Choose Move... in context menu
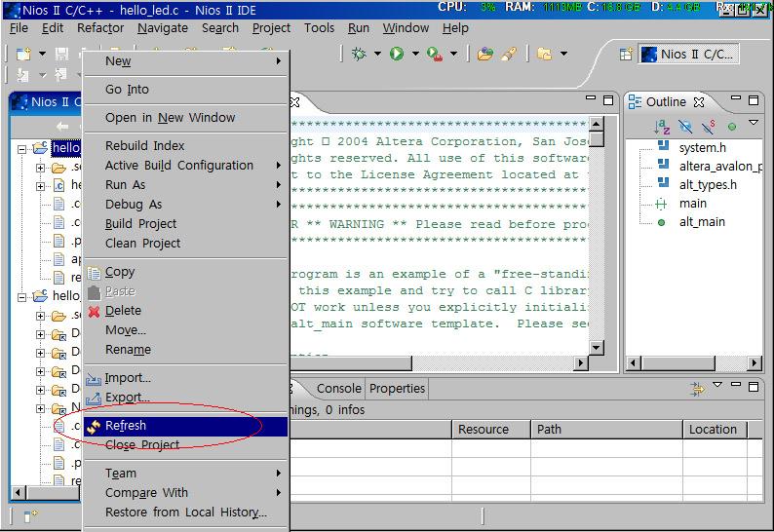774x532 pixels. pos(185,330)
